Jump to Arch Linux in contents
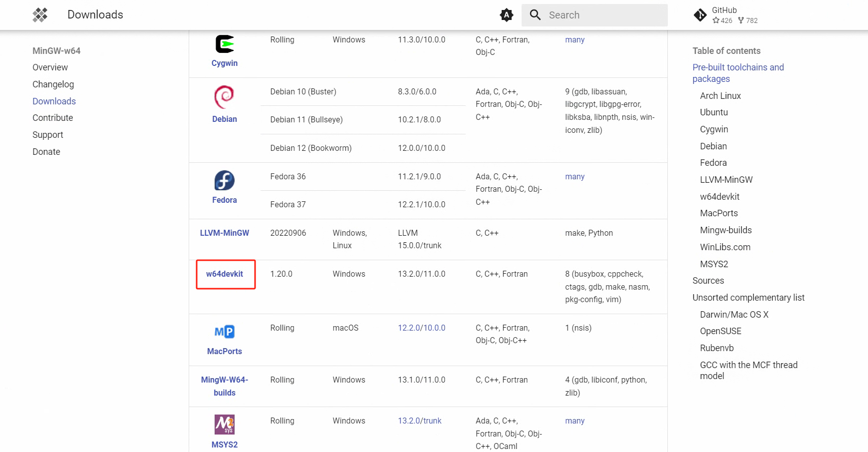The height and width of the screenshot is (452, 868). tap(720, 96)
